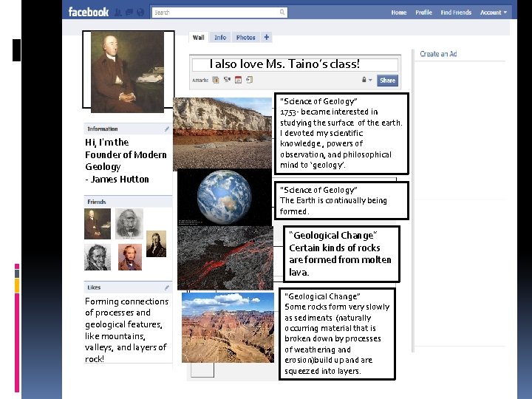Image resolution: width=532 pixels, height=399 pixels.
Task: Expand the Account dropdown menu
Action: [494, 13]
